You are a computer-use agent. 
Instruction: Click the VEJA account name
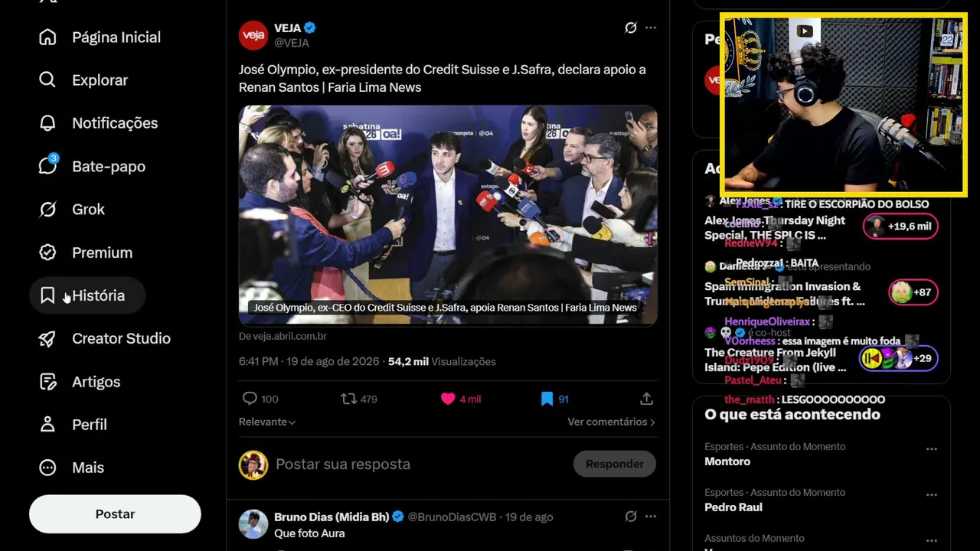coord(288,28)
